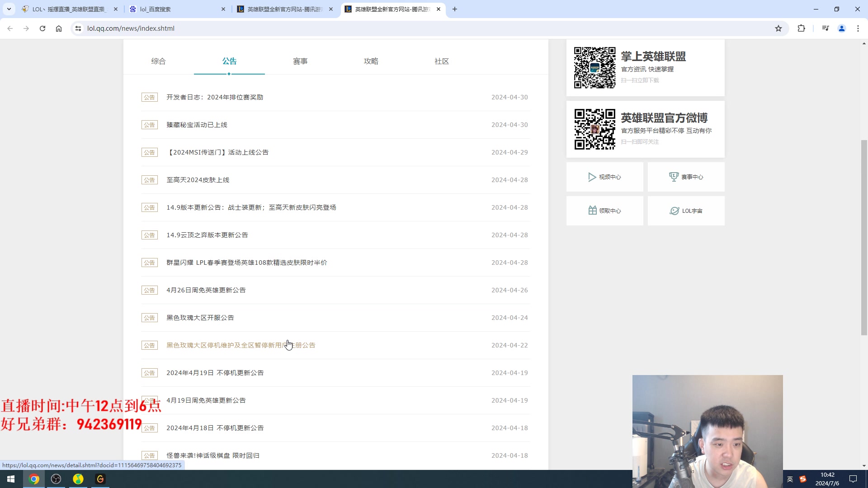
Task: View site information icon in address bar
Action: click(x=78, y=28)
